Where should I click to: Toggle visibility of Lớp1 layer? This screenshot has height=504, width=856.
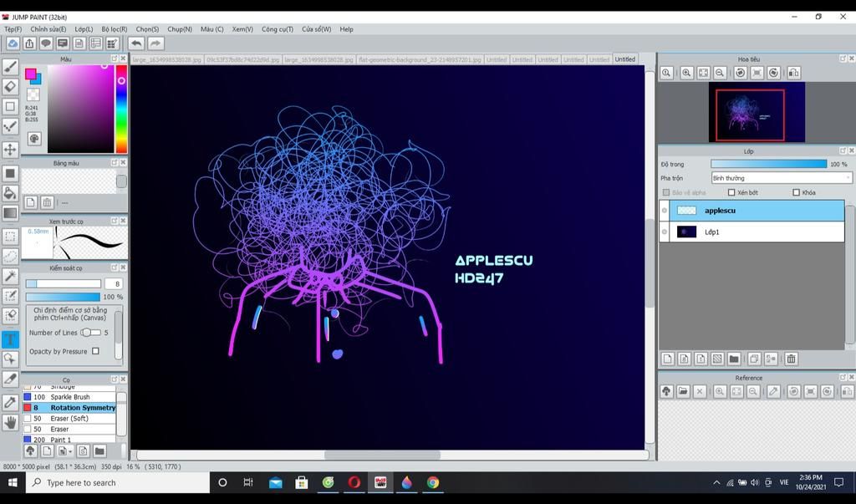tap(665, 232)
